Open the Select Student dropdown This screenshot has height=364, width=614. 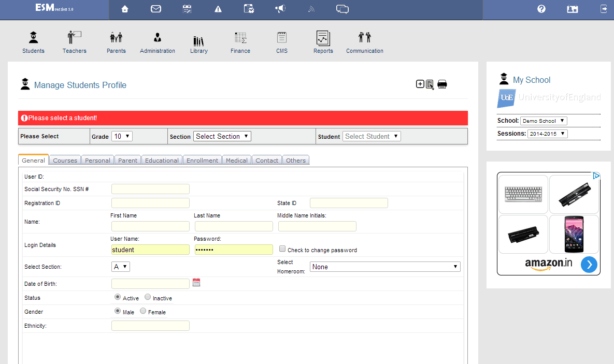[x=372, y=136]
